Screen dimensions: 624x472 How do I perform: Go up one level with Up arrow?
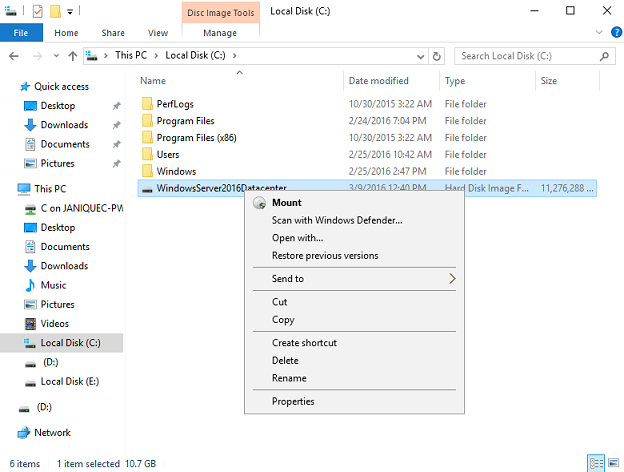pos(72,56)
